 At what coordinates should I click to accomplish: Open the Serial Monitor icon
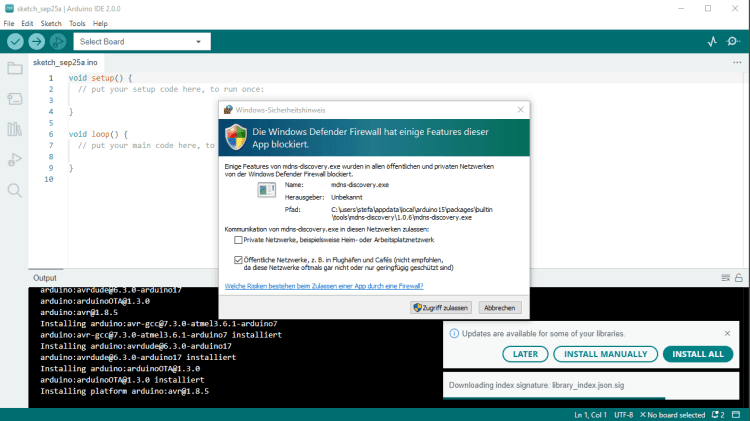pyautogui.click(x=733, y=42)
